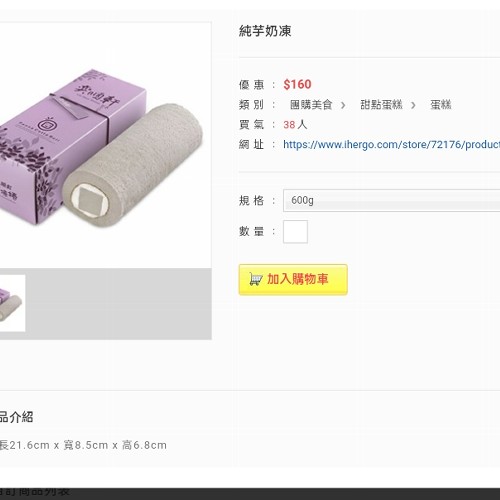Open the ihergo.com product URL link
The height and width of the screenshot is (500, 500).
(391, 144)
